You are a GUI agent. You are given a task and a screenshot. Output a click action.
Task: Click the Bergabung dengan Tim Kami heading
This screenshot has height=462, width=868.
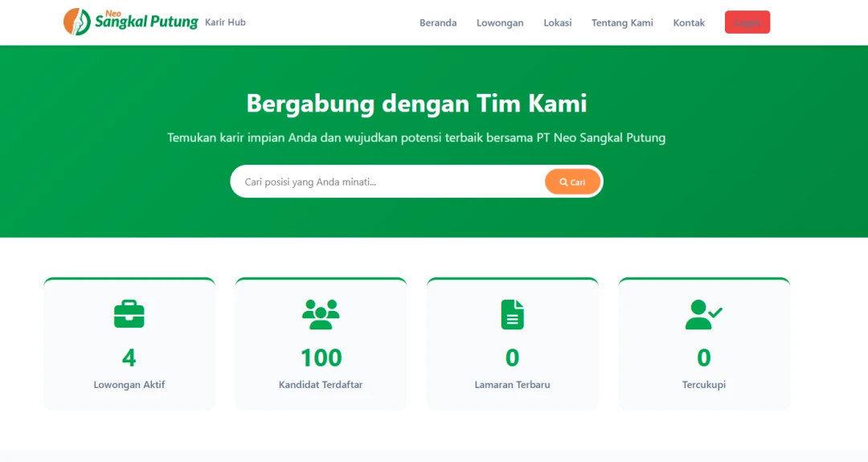[416, 104]
